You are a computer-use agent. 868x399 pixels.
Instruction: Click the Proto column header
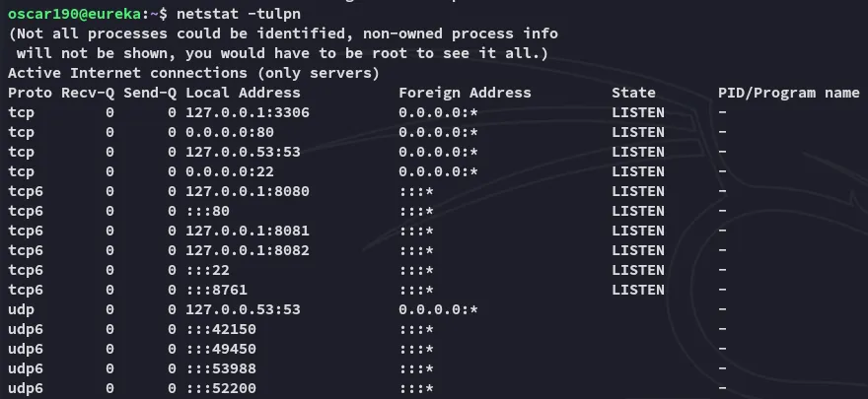coord(30,93)
